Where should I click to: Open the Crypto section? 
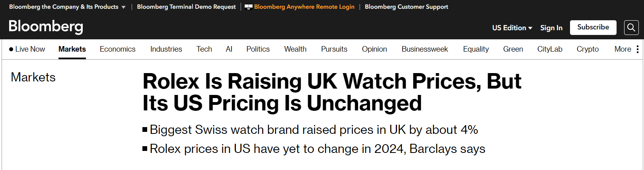(588, 49)
